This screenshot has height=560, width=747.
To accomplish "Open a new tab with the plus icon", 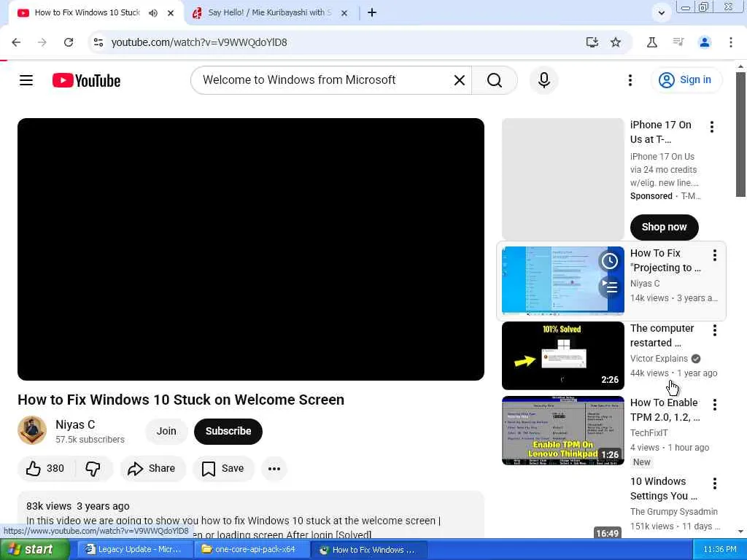I will 372,13.
